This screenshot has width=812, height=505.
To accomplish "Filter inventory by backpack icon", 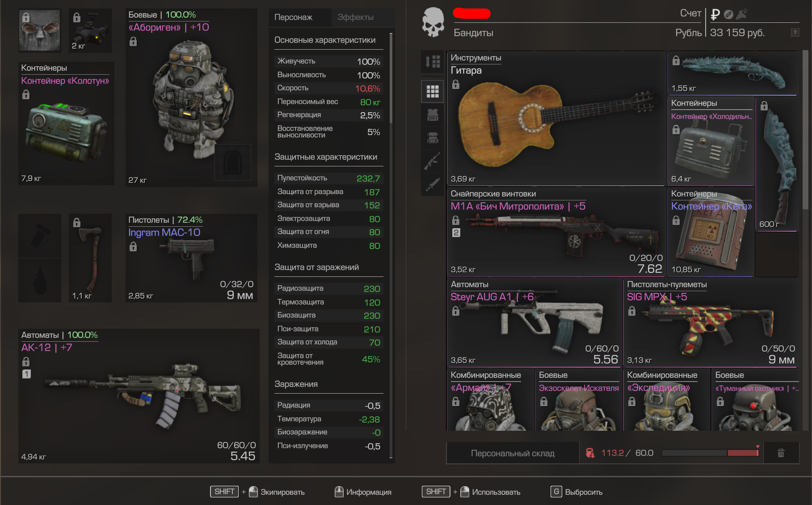I will tap(432, 138).
